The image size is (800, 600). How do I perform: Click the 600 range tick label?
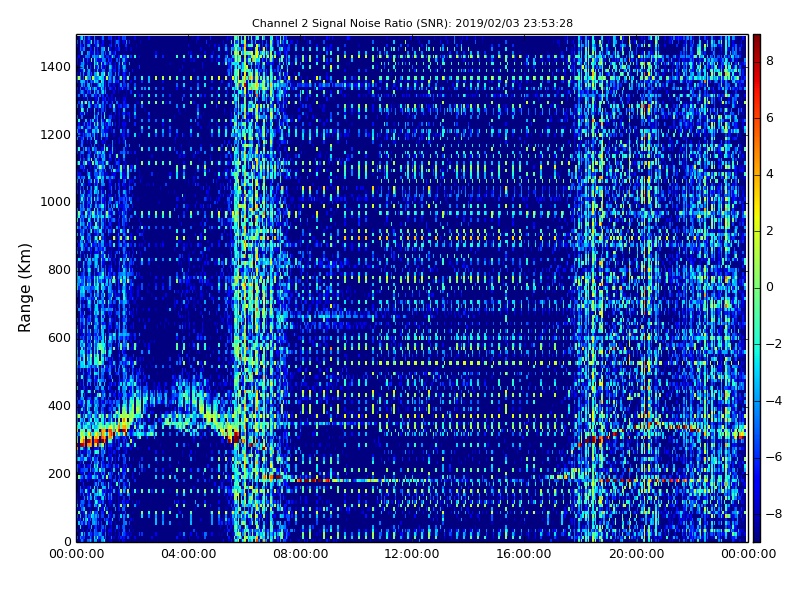coord(59,338)
